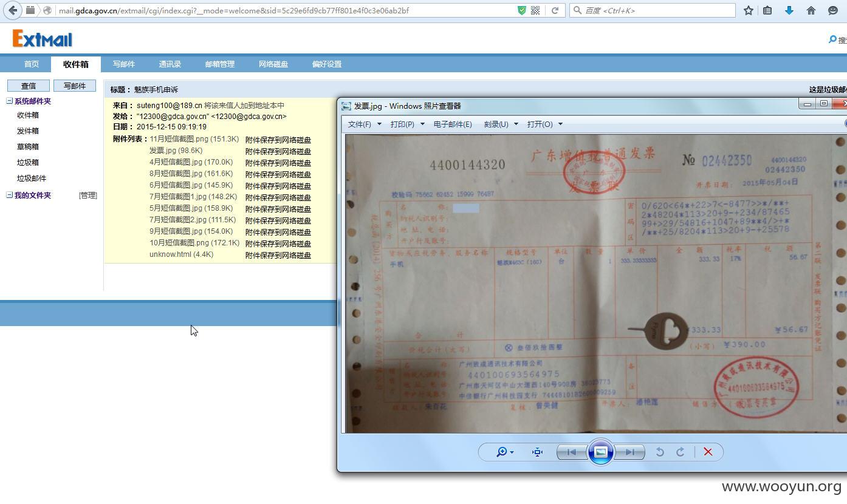847x504 pixels.
Task: Open the 发件箱 folder
Action: point(28,131)
